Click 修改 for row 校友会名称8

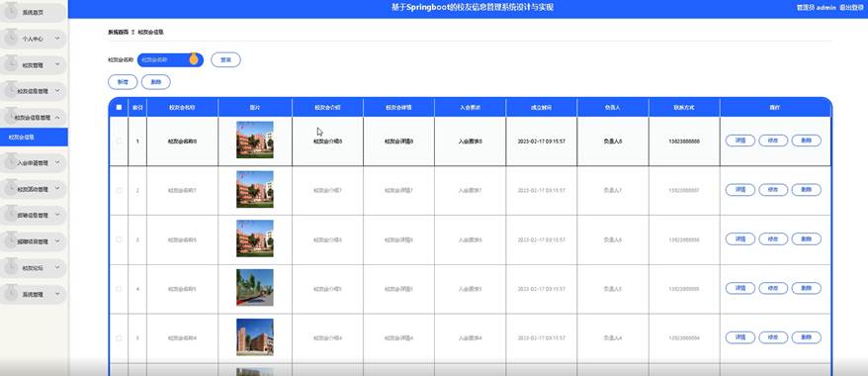coord(773,141)
